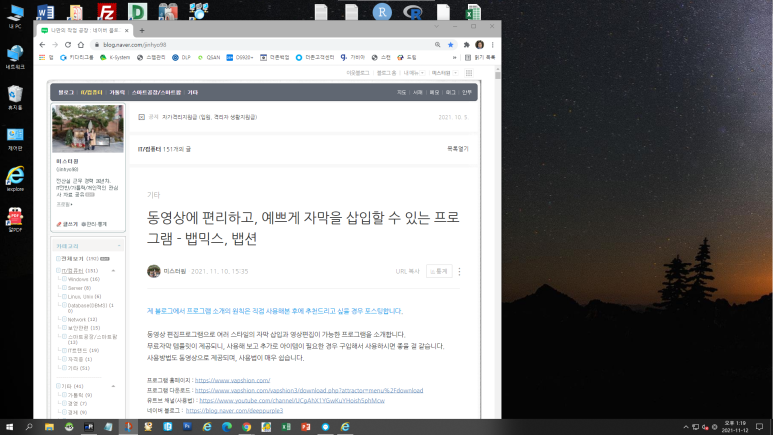773x435 pixels.
Task: Open DLP bookmark
Action: 181,58
